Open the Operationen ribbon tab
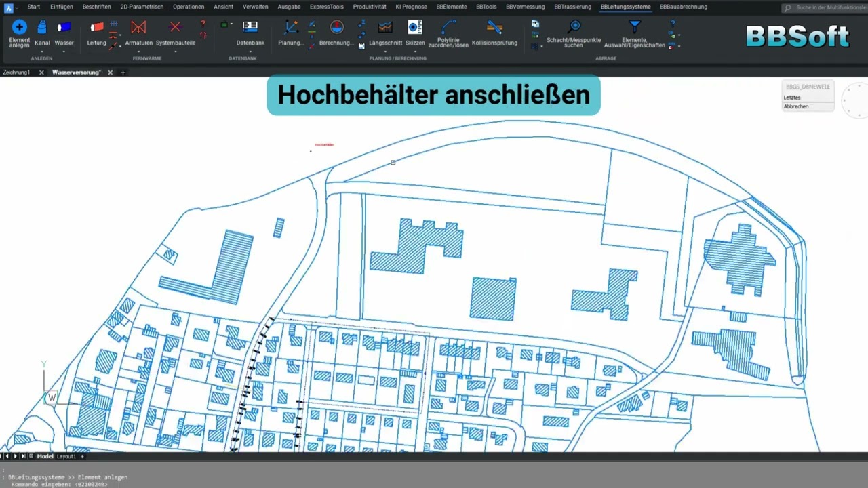Image resolution: width=868 pixels, height=488 pixels. click(189, 7)
